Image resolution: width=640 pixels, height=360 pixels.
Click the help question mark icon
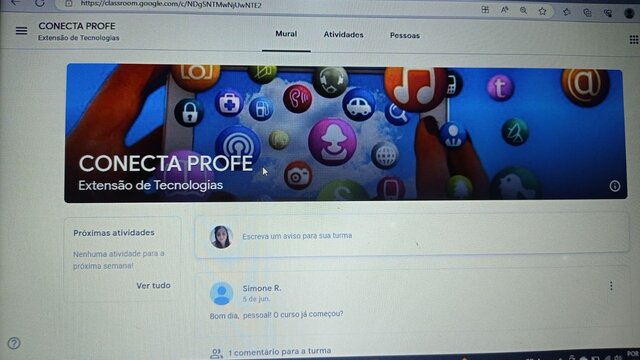point(14,343)
